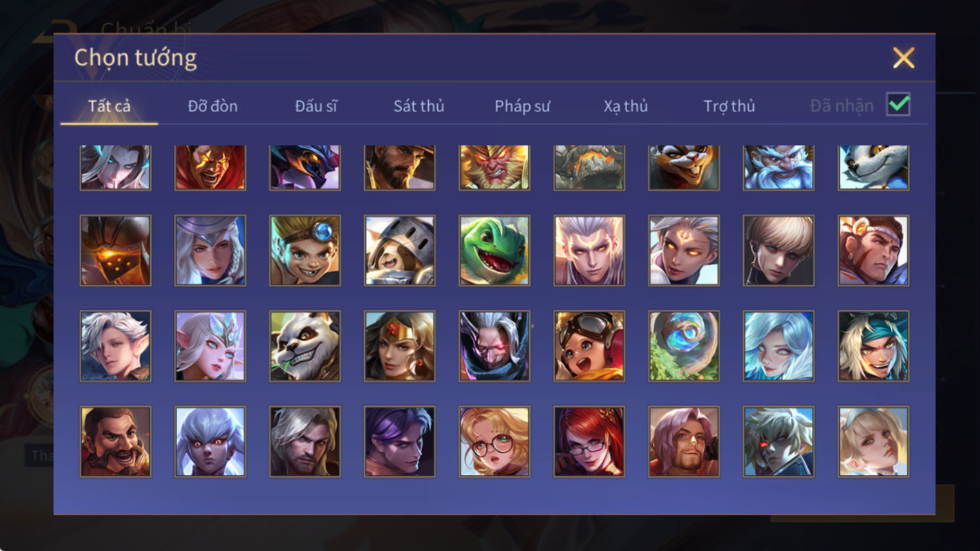The image size is (980, 551).
Task: Close the Chọn tướng dialog
Action: pyautogui.click(x=903, y=58)
